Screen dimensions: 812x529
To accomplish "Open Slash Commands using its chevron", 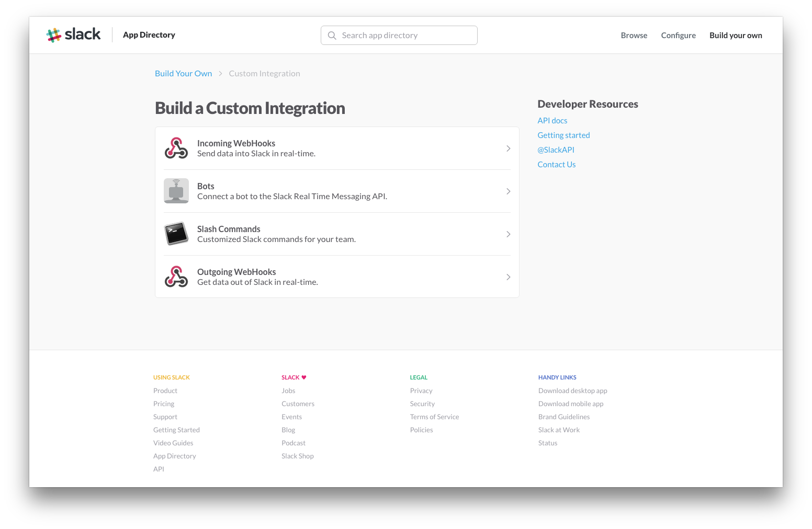I will [508, 234].
